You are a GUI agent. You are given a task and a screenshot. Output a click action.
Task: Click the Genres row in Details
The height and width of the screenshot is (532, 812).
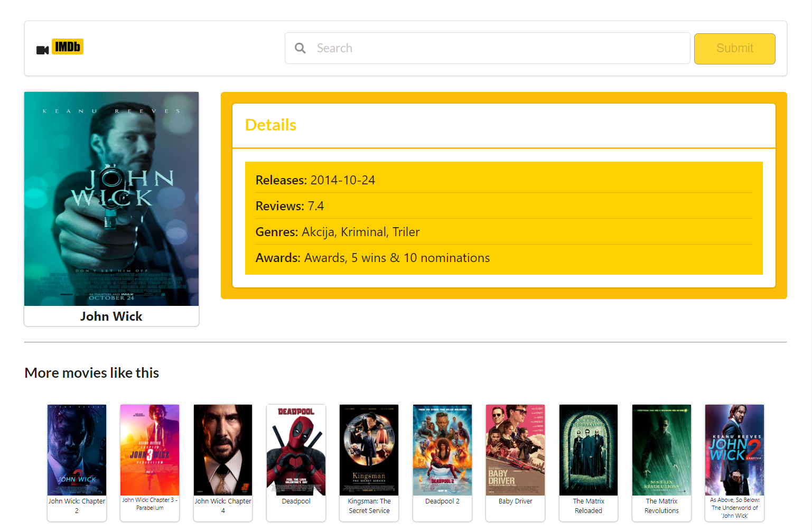338,232
